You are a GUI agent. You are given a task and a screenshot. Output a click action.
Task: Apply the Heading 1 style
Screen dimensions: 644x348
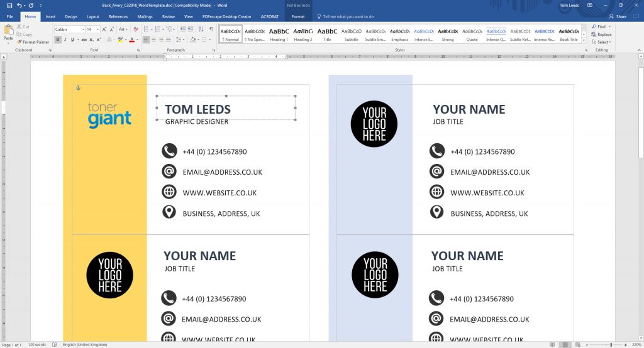click(279, 34)
